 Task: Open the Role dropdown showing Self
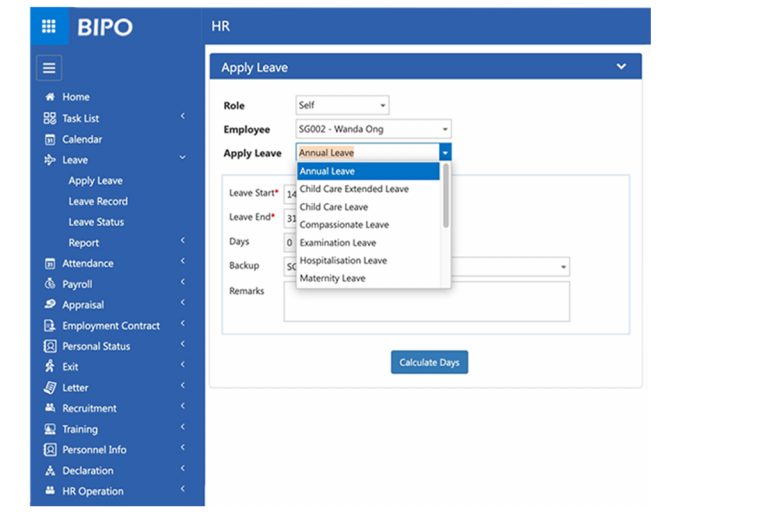[342, 105]
